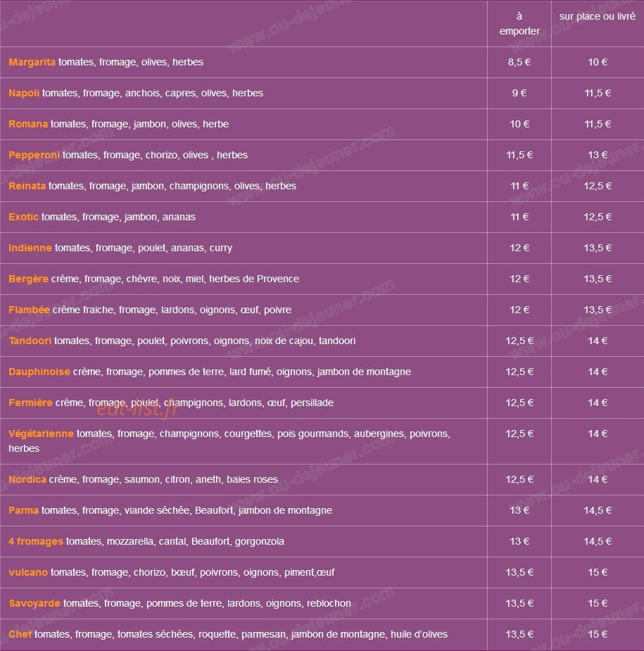Select Pepperoni takeaway price 11,5 €
Viewport: 644px width, 651px height.
point(519,155)
